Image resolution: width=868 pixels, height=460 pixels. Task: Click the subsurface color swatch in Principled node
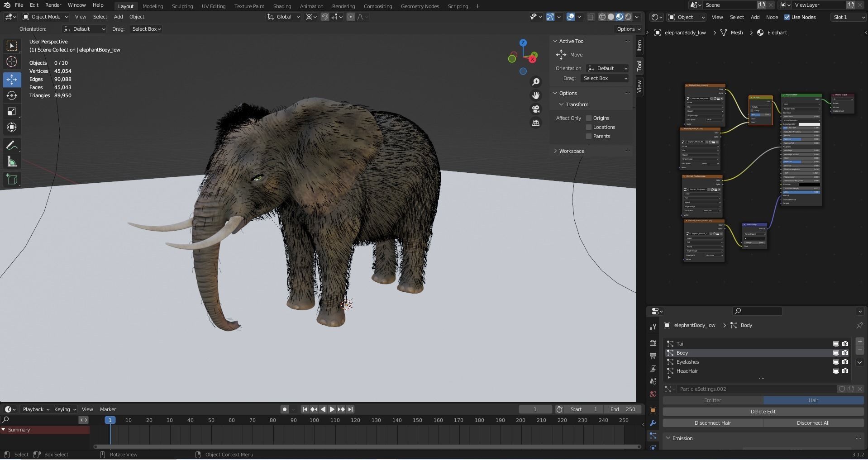809,124
